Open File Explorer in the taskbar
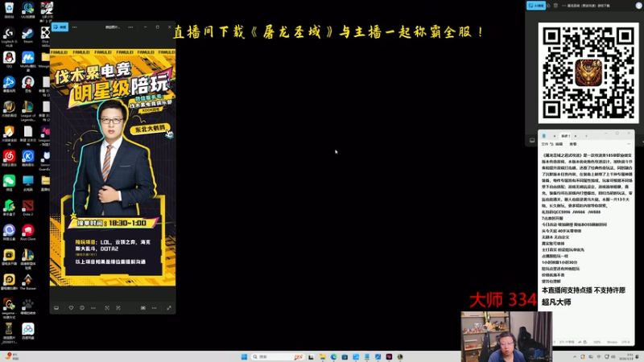The height and width of the screenshot is (362, 644). pyautogui.click(x=323, y=356)
